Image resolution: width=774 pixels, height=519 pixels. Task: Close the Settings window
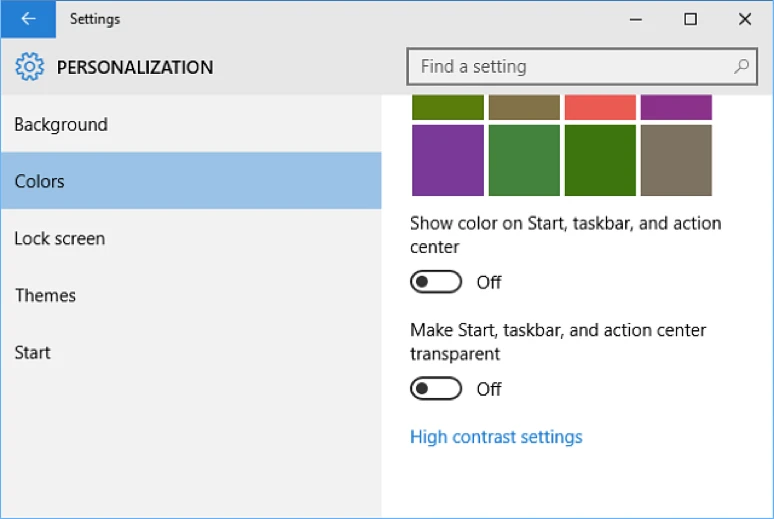pyautogui.click(x=745, y=19)
